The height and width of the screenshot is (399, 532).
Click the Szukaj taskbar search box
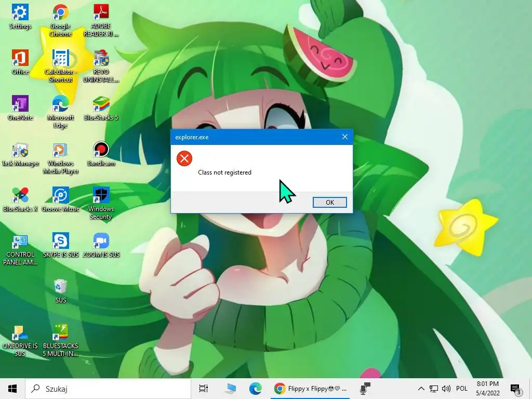pos(108,389)
